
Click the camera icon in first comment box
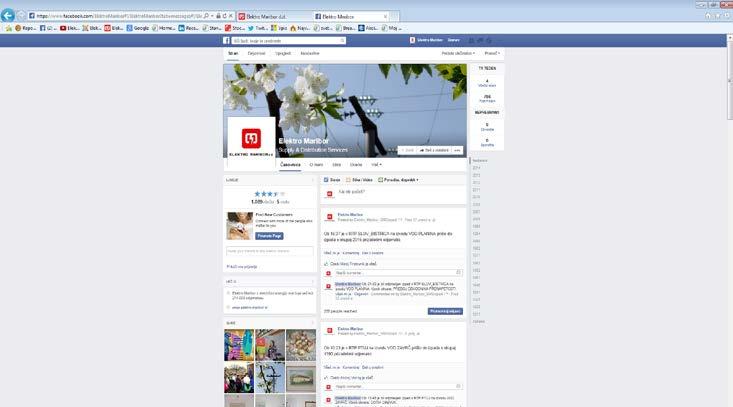coord(458,272)
